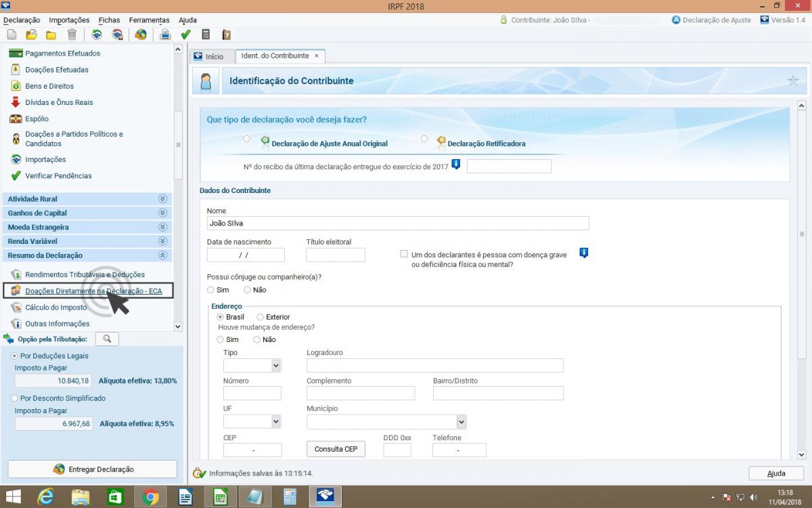Click the plain yellow folder toolbar icon
This screenshot has width=812, height=508.
pyautogui.click(x=51, y=35)
